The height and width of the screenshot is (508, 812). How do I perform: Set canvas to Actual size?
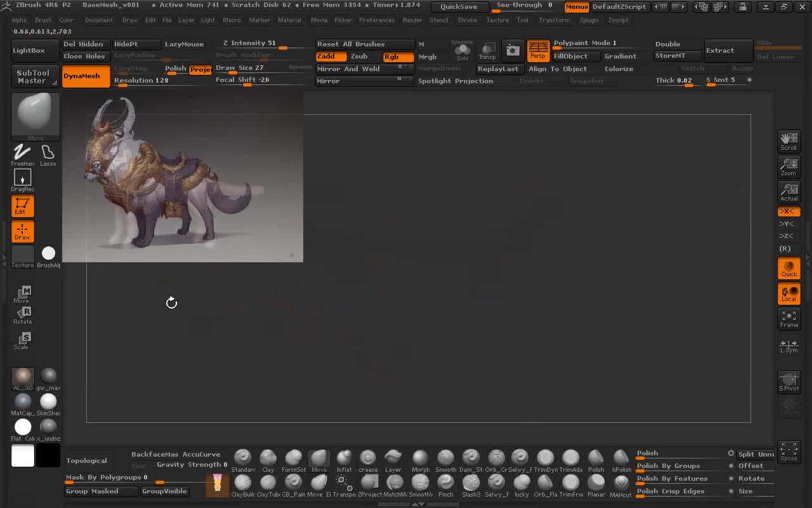click(789, 192)
